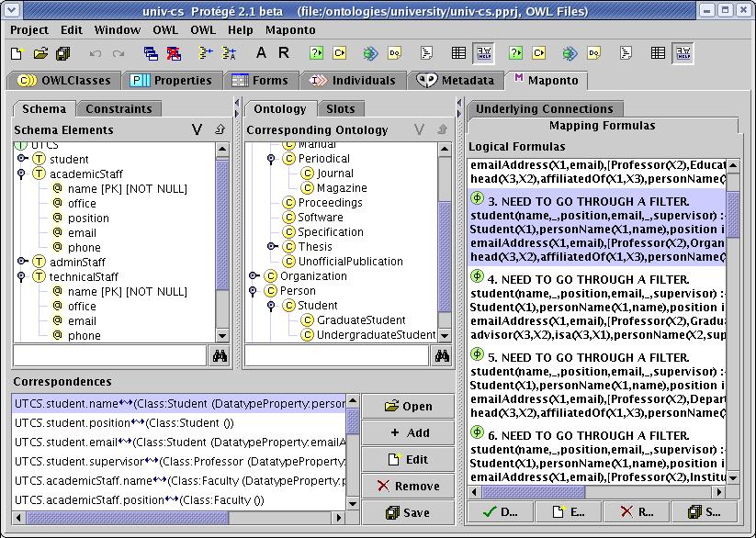Click the up-arrow icon beside Corresponding Ontology

coord(442,129)
